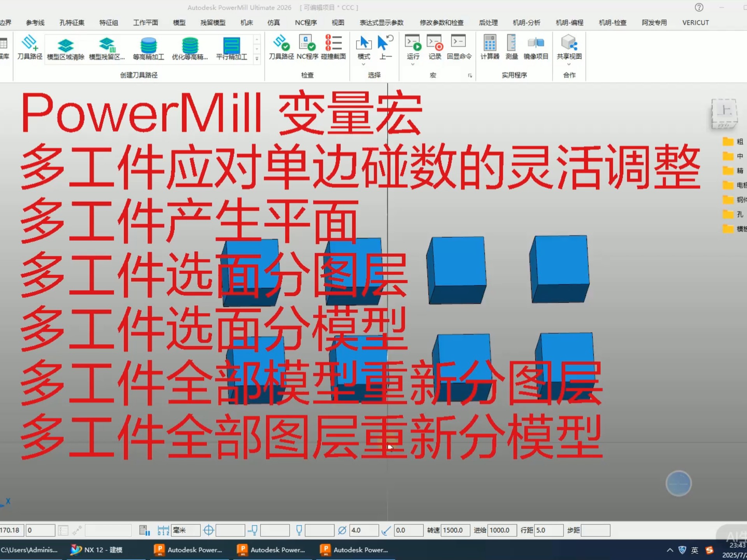Expand the 共享视图 dropdown arrow
This screenshot has width=747, height=560.
[569, 64]
